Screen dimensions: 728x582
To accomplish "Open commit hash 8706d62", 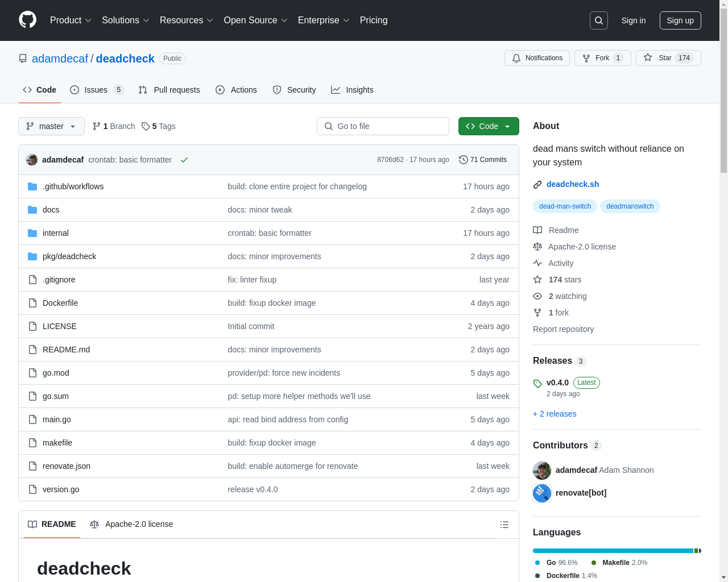I will pyautogui.click(x=390, y=160).
